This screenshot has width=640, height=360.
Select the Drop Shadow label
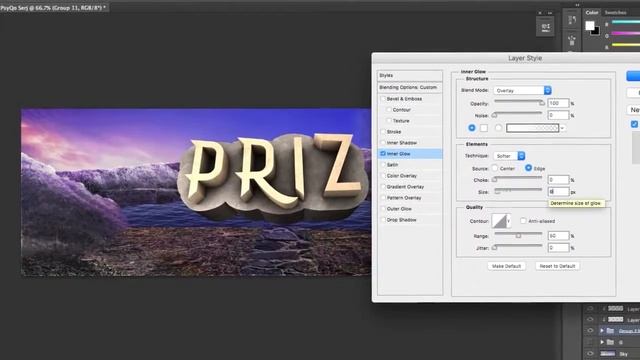(x=402, y=220)
